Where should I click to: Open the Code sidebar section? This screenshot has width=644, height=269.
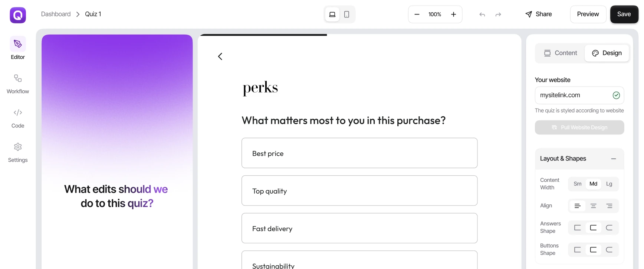pos(18,118)
